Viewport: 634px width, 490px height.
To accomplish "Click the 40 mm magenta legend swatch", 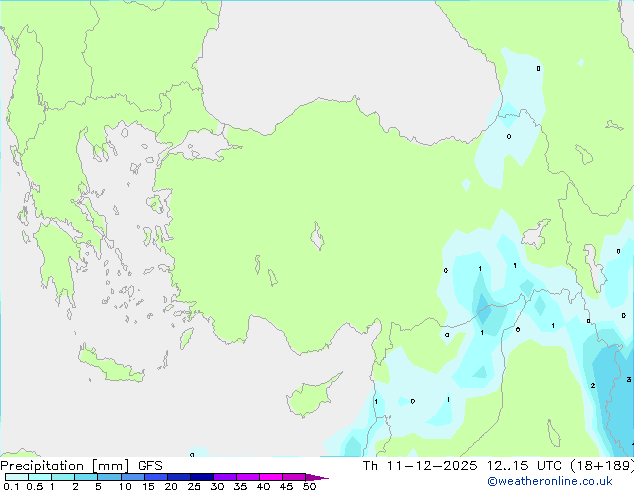I will [x=271, y=477].
